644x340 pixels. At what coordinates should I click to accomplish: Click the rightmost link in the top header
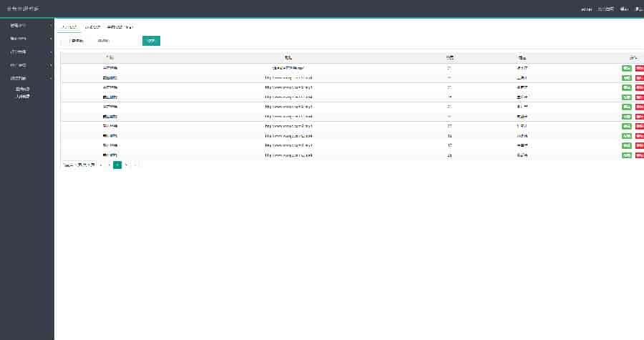click(x=638, y=9)
